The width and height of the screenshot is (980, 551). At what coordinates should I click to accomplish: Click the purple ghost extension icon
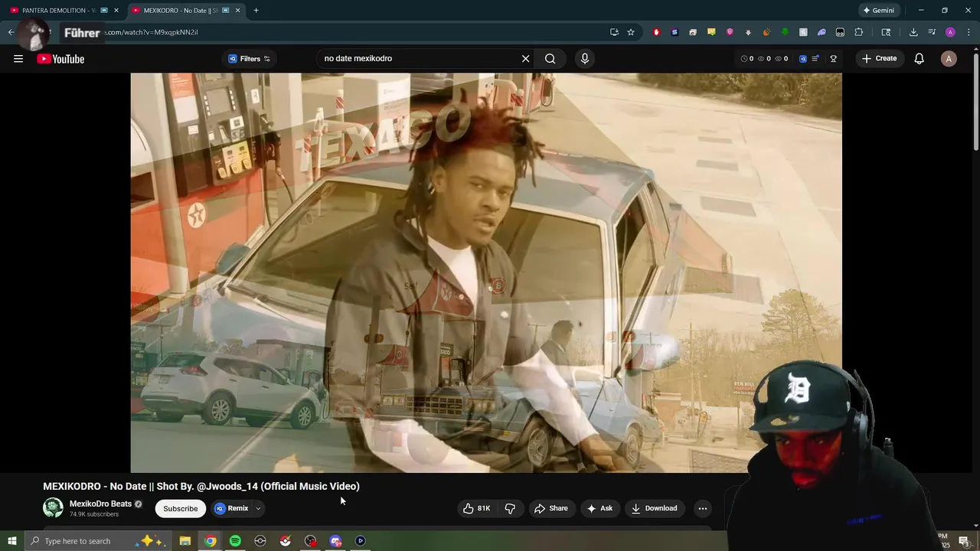(822, 32)
